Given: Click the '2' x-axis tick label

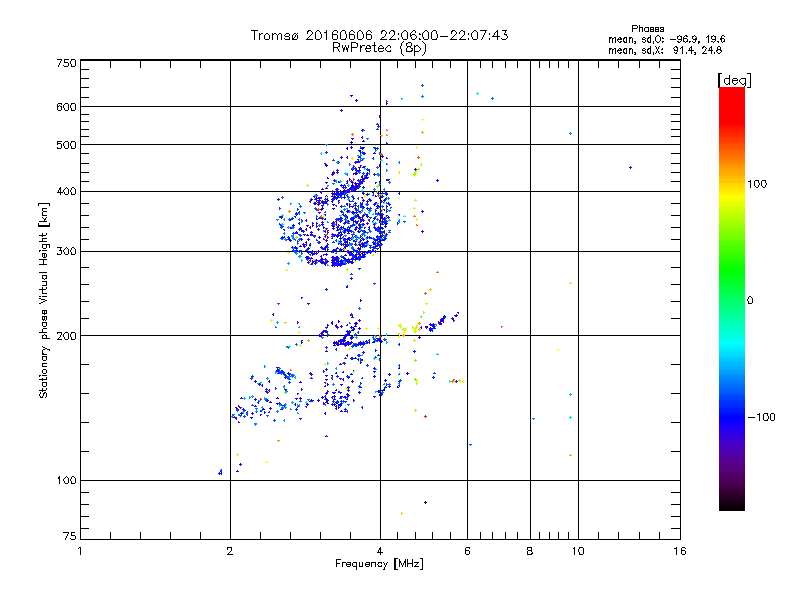Looking at the screenshot, I should (x=230, y=551).
